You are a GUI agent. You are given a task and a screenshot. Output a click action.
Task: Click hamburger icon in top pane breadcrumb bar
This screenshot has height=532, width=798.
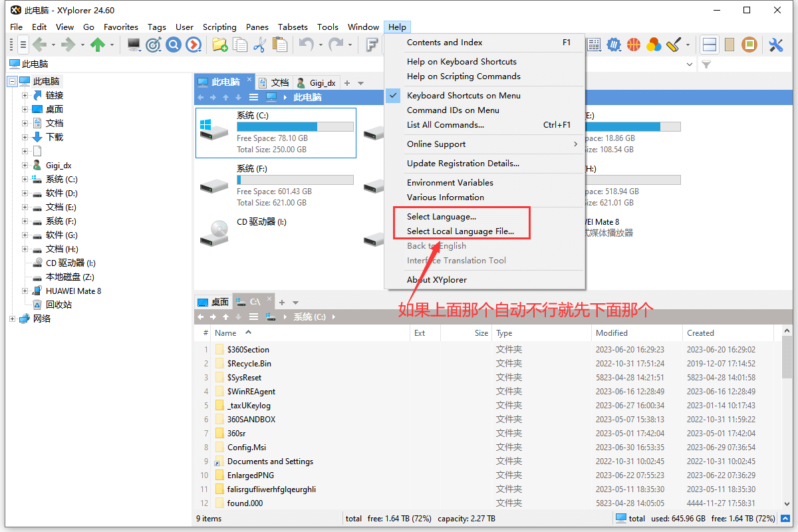pyautogui.click(x=253, y=97)
